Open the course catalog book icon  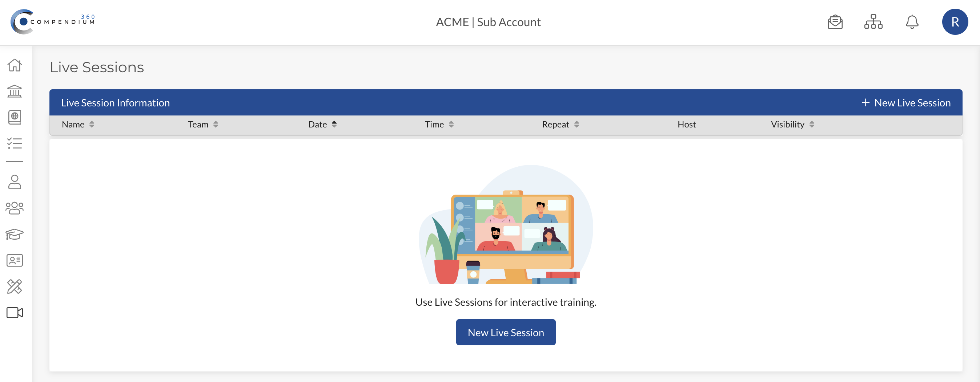coord(15,117)
